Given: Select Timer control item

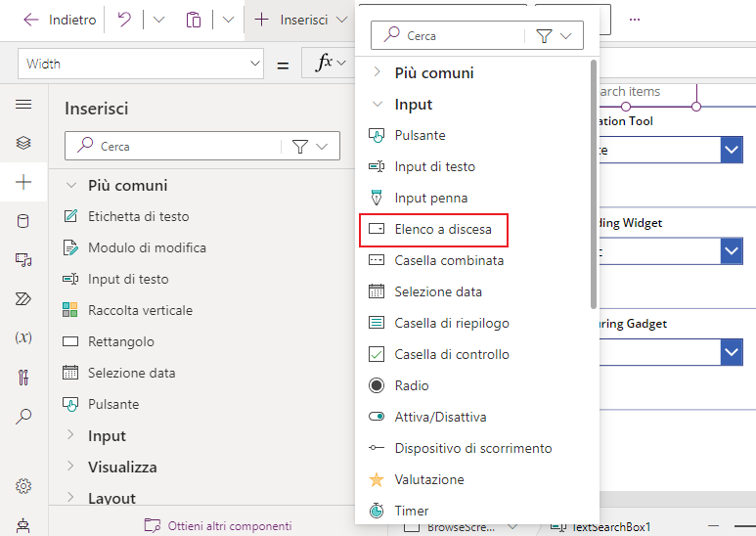Looking at the screenshot, I should [398, 511].
